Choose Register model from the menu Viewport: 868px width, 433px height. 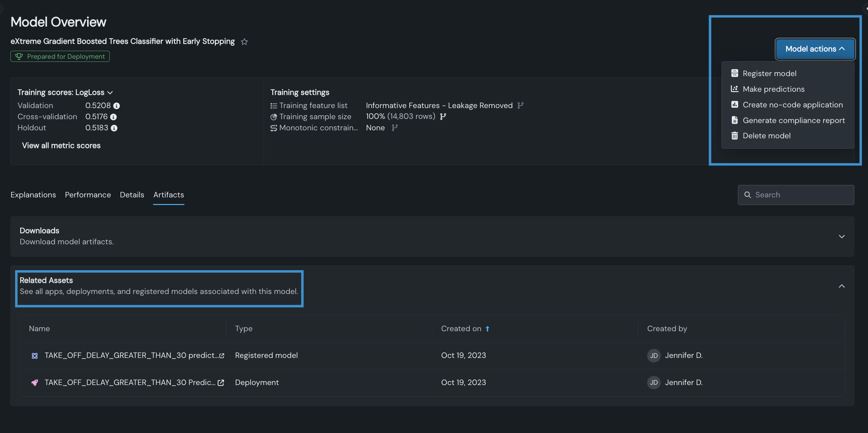pos(769,74)
